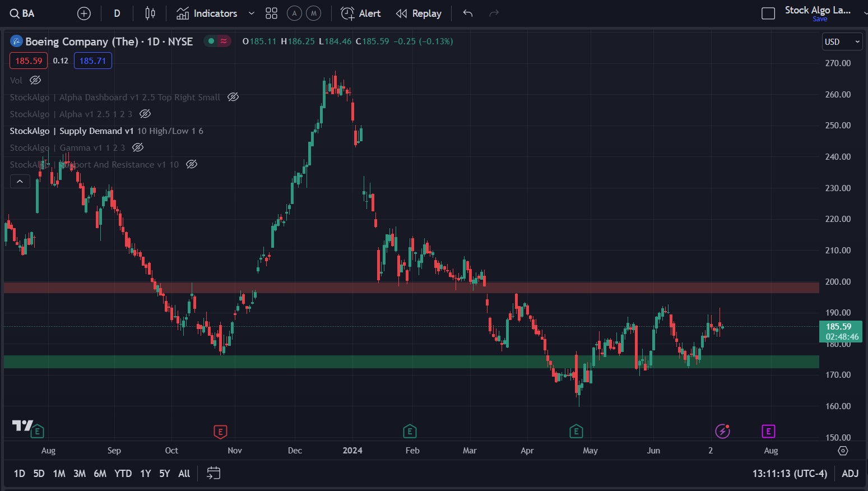This screenshot has height=491, width=868.
Task: Set range to 1M
Action: tap(59, 474)
